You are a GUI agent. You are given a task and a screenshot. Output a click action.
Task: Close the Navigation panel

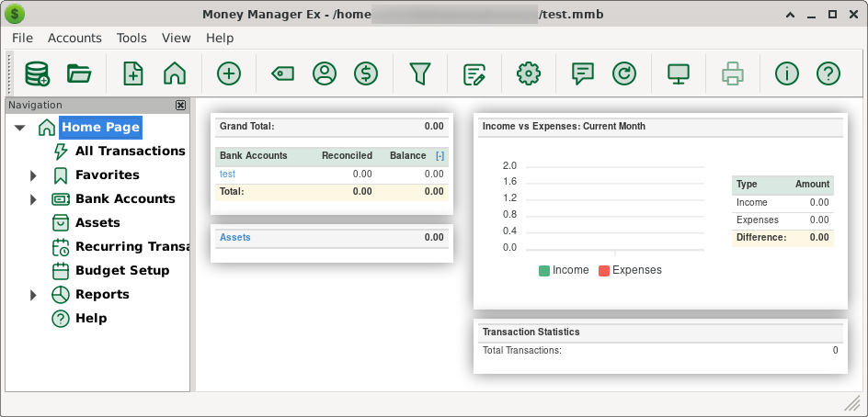point(180,105)
